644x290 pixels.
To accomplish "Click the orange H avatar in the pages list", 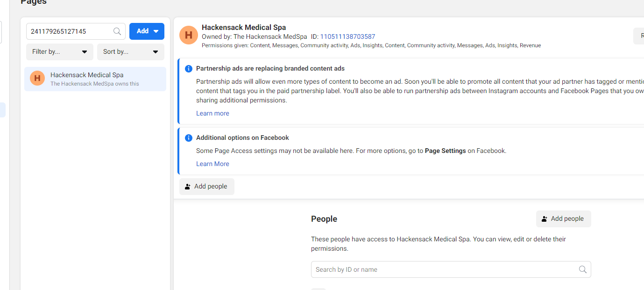I will [37, 79].
